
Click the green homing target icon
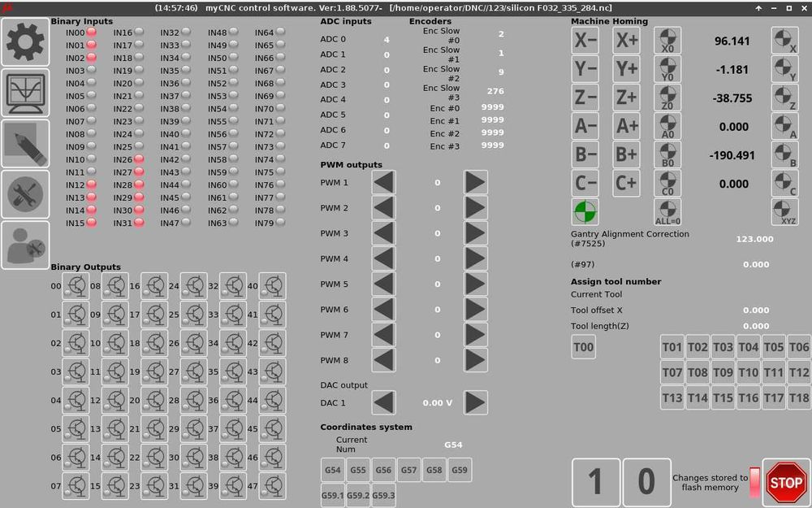tap(585, 211)
